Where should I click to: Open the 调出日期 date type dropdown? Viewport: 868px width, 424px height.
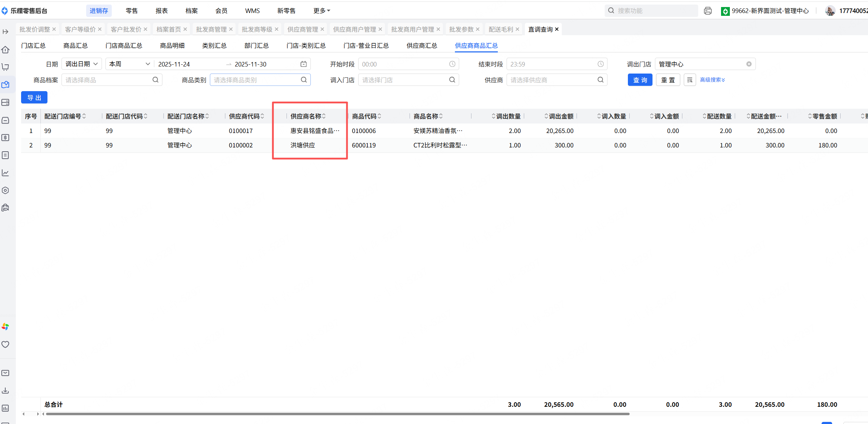tap(82, 64)
